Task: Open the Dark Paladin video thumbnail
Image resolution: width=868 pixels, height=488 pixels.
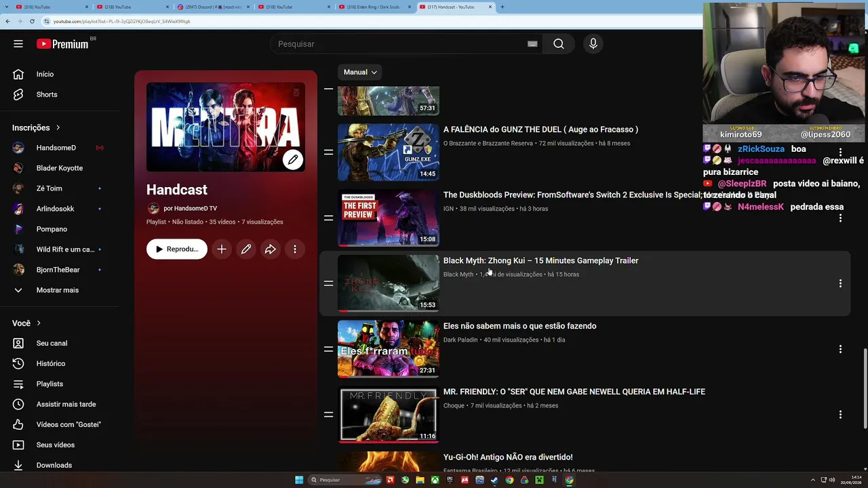Action: pos(389,349)
